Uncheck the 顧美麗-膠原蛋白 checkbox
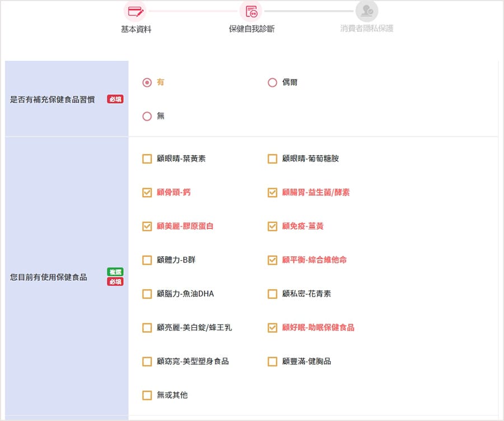 pyautogui.click(x=147, y=226)
